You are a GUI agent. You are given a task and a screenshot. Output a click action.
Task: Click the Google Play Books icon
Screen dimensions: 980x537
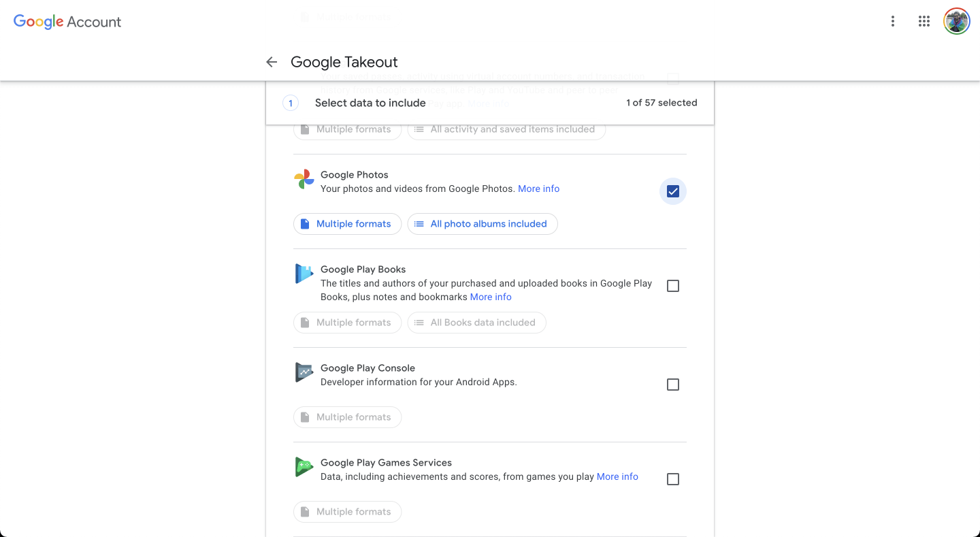pos(304,273)
